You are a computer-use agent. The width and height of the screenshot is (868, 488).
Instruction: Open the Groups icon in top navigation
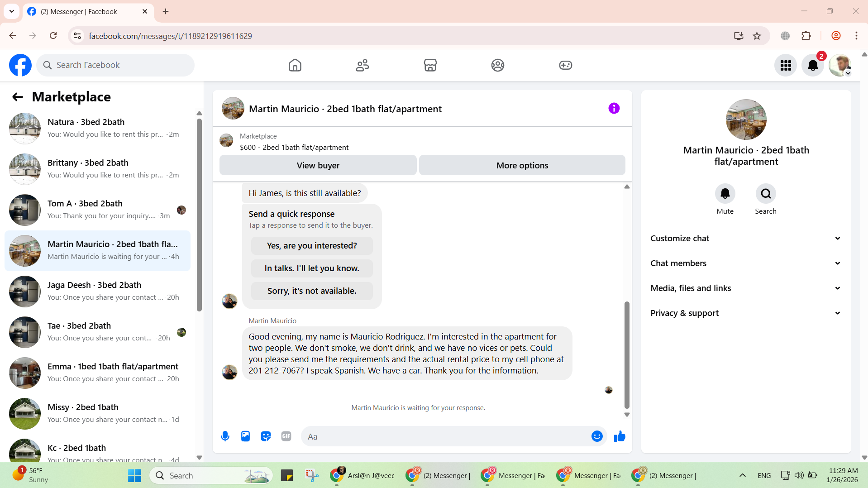[498, 65]
